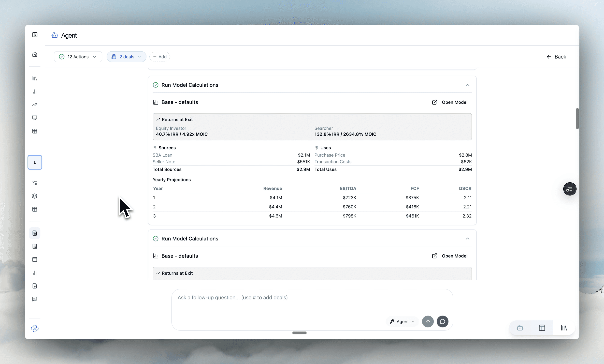Click the trending line chart icon
Image resolution: width=604 pixels, height=364 pixels.
[x=35, y=105]
